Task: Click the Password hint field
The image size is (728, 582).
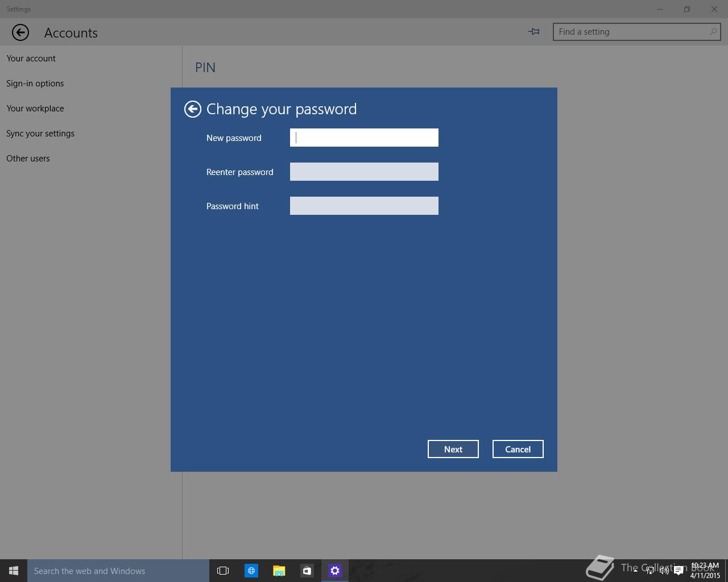Action: coord(364,206)
